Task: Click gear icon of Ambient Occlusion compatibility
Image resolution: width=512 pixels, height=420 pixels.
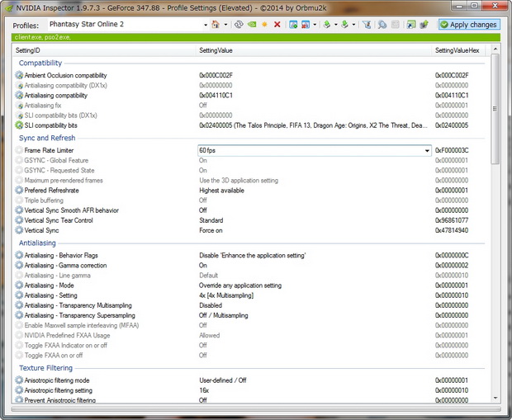Action: click(x=19, y=75)
